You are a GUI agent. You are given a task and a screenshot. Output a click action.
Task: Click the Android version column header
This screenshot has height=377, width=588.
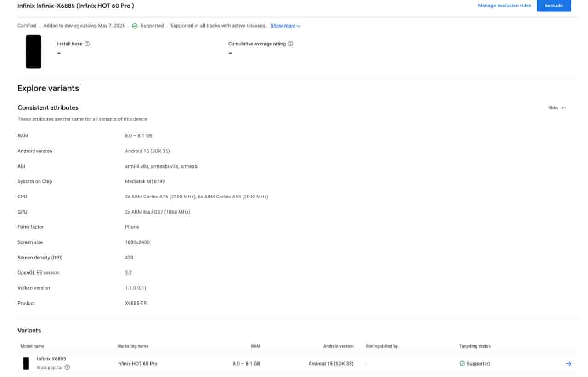pyautogui.click(x=338, y=346)
